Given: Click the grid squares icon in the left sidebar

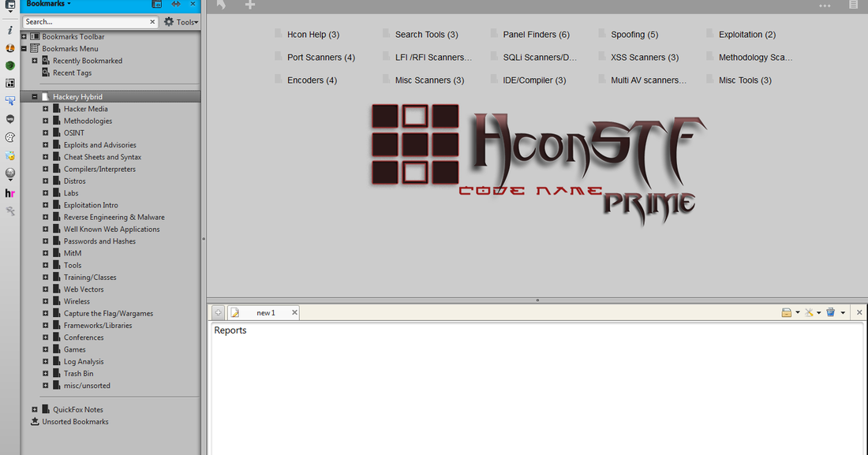Looking at the screenshot, I should click(x=10, y=83).
